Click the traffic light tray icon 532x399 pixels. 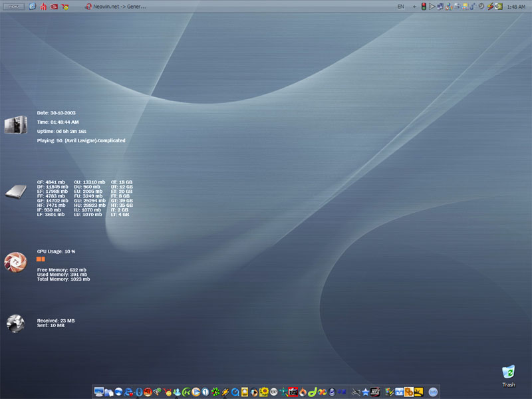424,7
